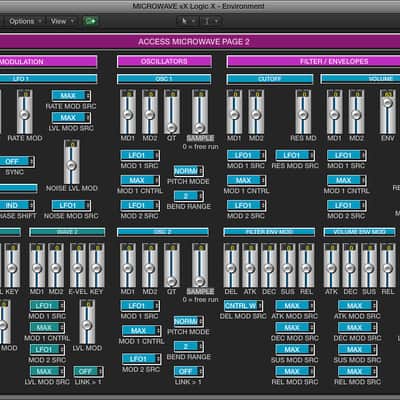
Task: Click the NOISE LVL MOD slider
Action: [72, 162]
